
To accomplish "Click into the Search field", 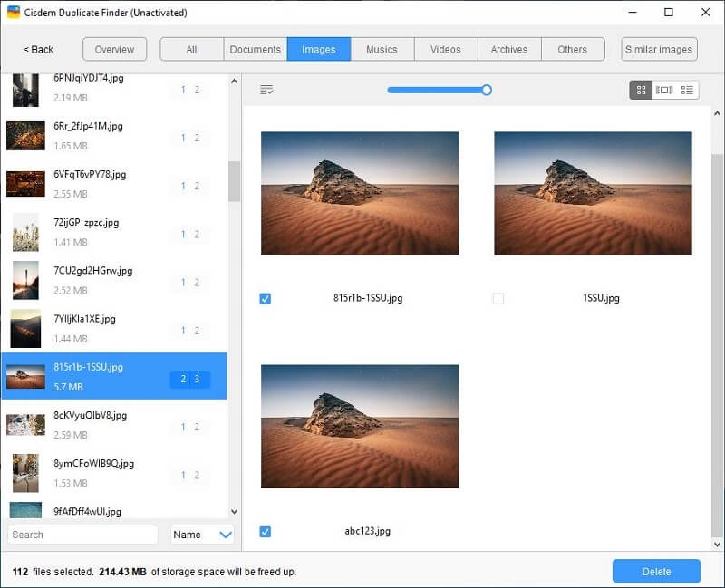I will click(x=82, y=535).
